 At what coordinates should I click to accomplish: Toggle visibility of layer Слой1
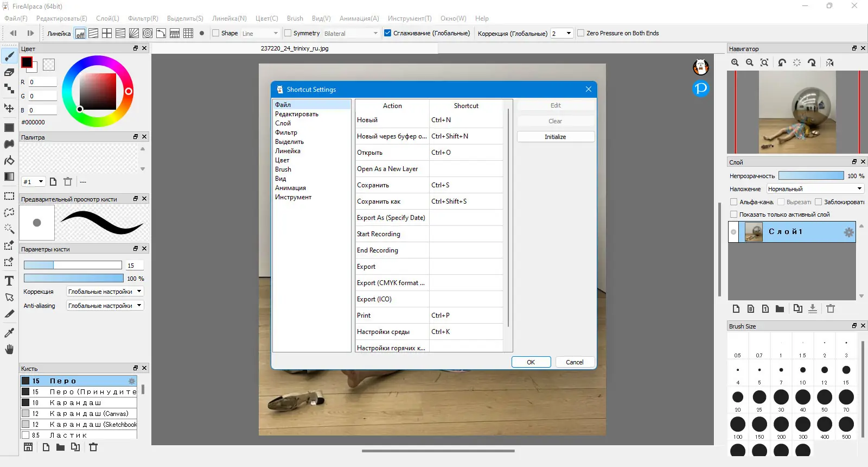[x=733, y=232]
